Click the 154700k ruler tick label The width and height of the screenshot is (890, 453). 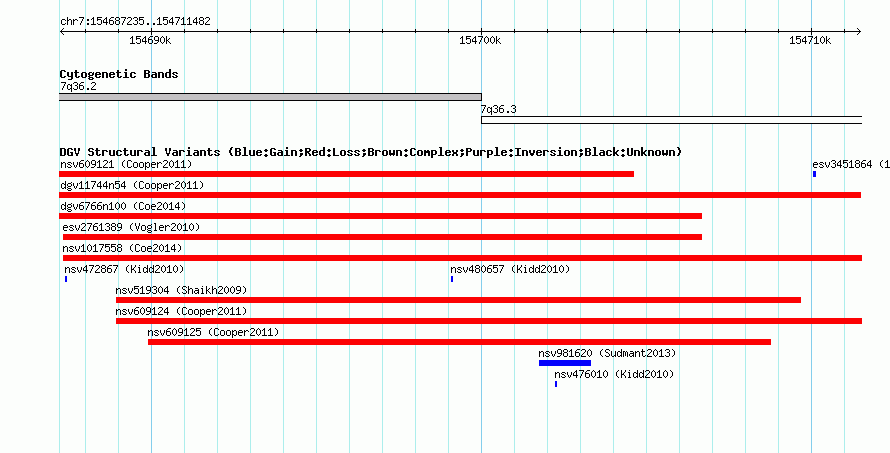click(x=480, y=41)
